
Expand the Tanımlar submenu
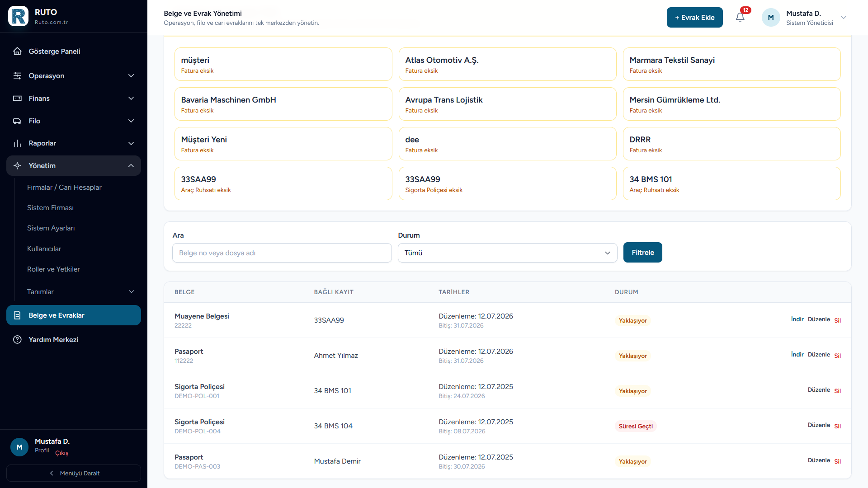click(x=132, y=291)
